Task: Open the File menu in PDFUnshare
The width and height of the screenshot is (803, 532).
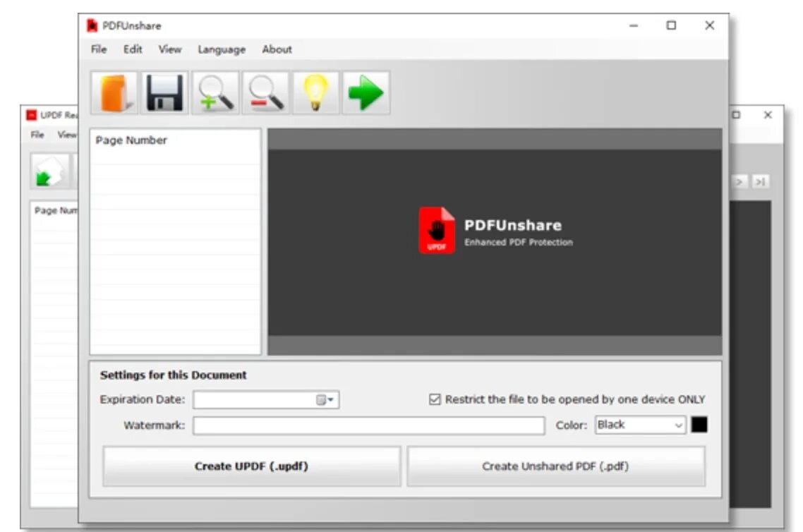Action: point(99,49)
